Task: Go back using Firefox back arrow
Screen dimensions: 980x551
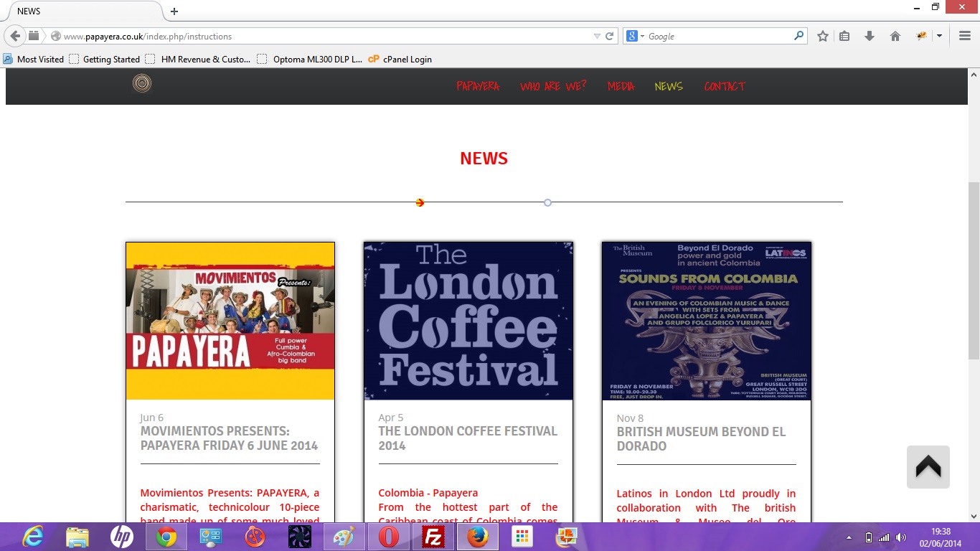Action: pyautogui.click(x=15, y=36)
